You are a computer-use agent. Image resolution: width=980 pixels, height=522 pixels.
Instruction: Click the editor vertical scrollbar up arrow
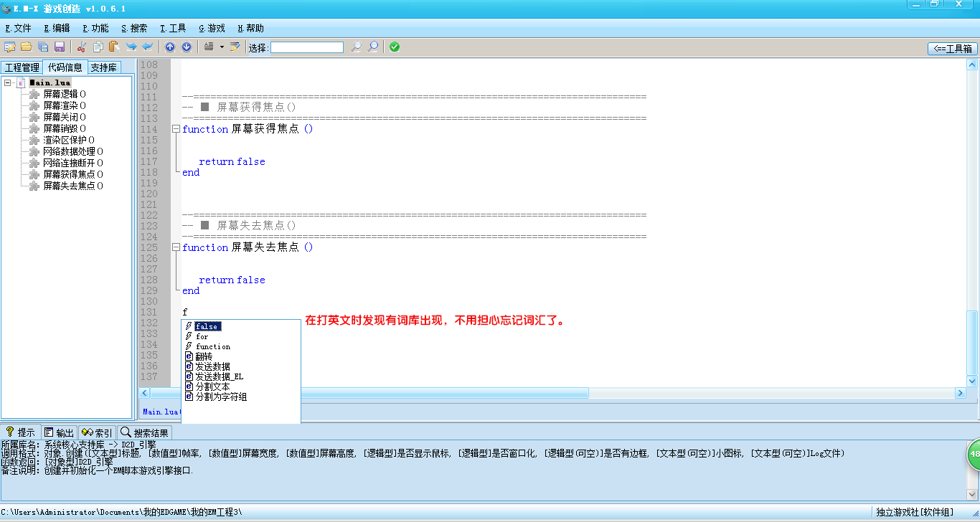(x=972, y=65)
